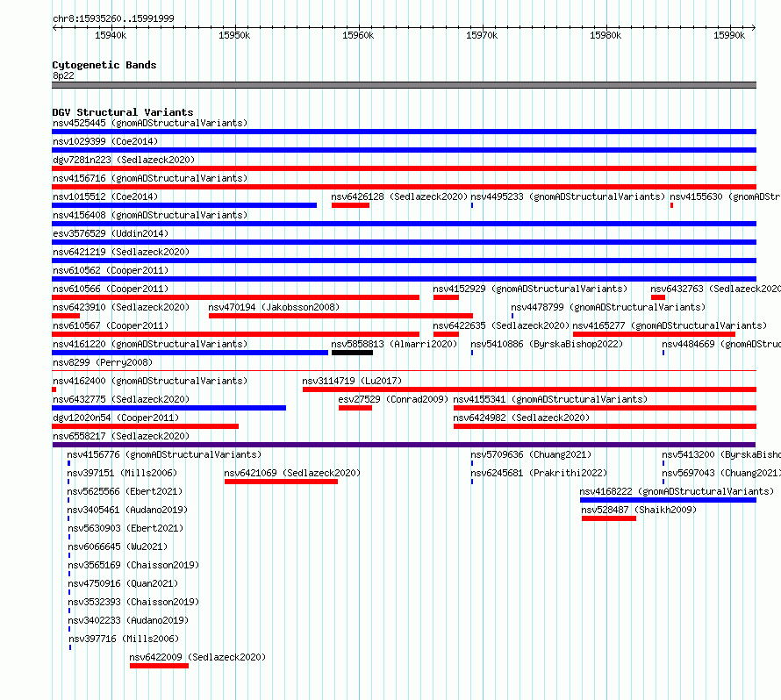
Task: Select nsv610566 (Cooper2011) label
Action: 111,289
